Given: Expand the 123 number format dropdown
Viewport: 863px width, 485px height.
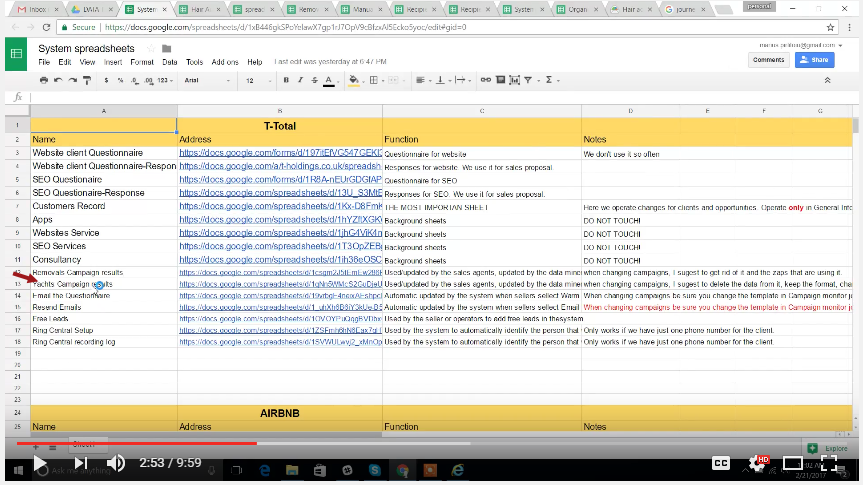Looking at the screenshot, I should 165,80.
